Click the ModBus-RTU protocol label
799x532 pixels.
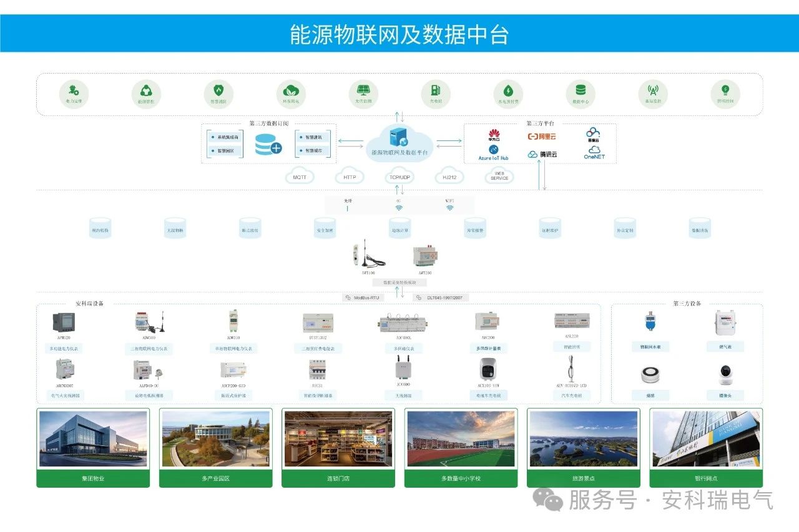pos(363,297)
